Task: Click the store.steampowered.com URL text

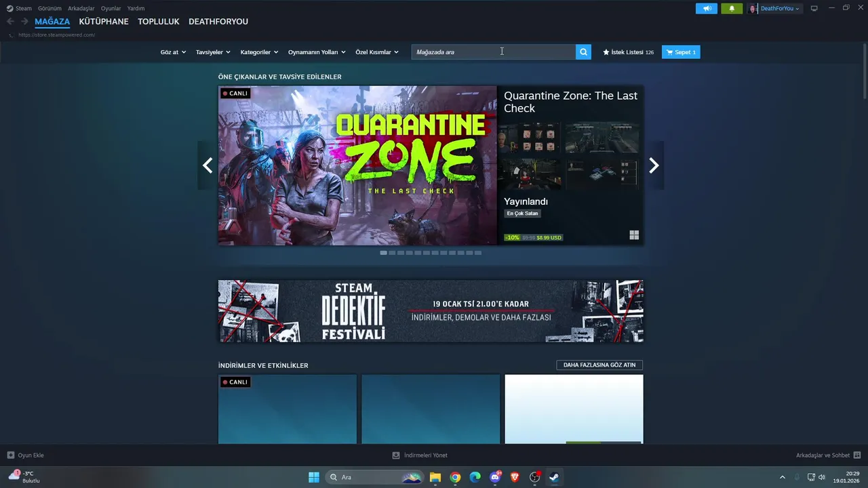Action: [x=57, y=35]
